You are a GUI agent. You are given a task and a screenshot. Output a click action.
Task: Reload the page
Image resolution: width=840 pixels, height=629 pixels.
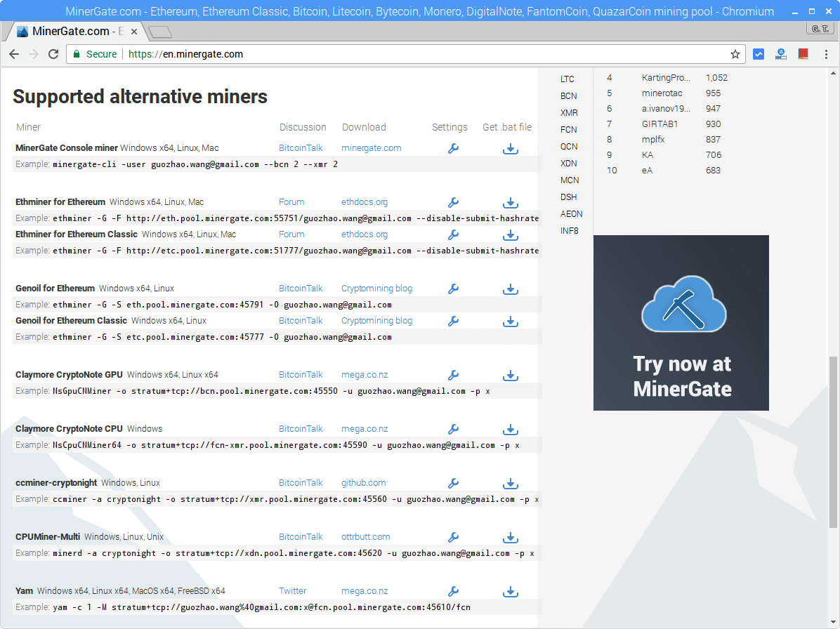pyautogui.click(x=53, y=54)
